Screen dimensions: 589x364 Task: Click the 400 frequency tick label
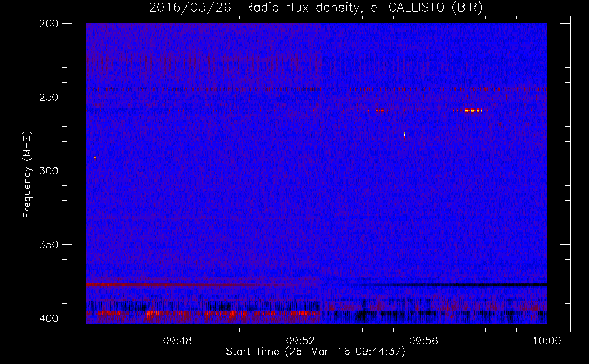48,318
